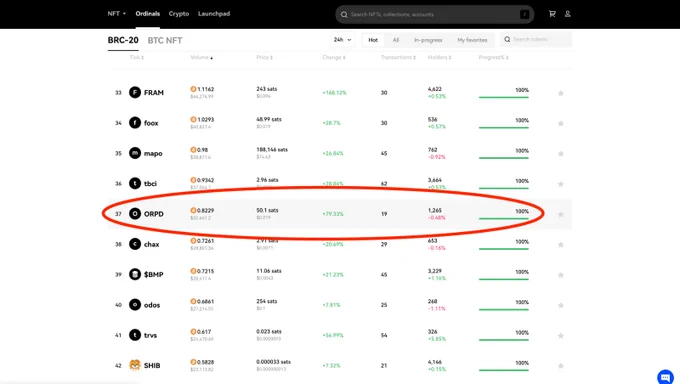Click the odos token logo
680x384 pixels.
point(135,305)
